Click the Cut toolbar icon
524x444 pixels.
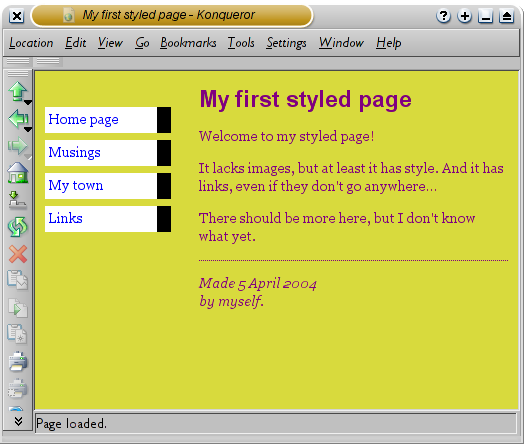[18, 280]
